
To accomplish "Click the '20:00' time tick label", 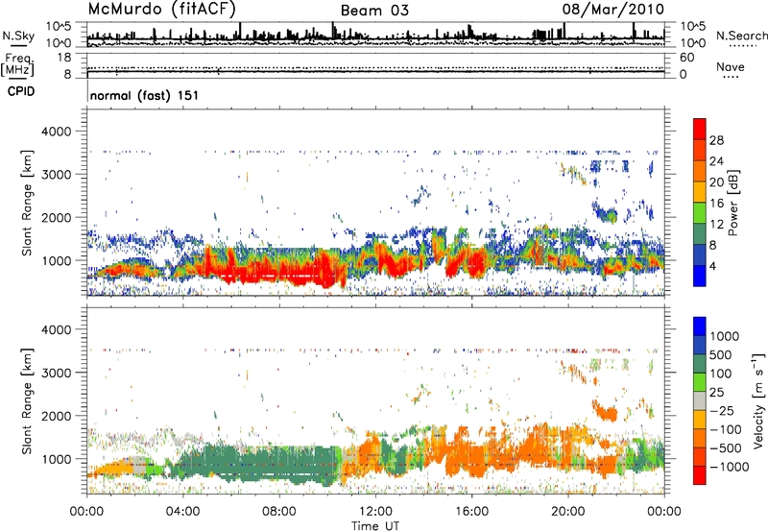I will (x=567, y=512).
